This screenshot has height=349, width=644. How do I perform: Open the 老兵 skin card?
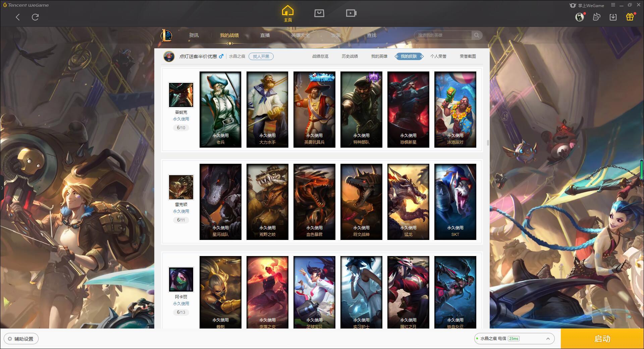[220, 109]
